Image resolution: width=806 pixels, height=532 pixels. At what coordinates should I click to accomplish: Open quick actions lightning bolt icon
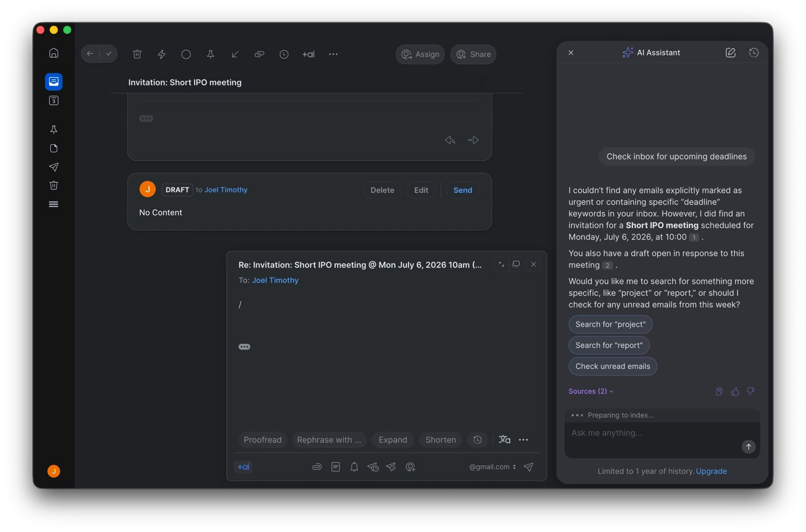[162, 54]
